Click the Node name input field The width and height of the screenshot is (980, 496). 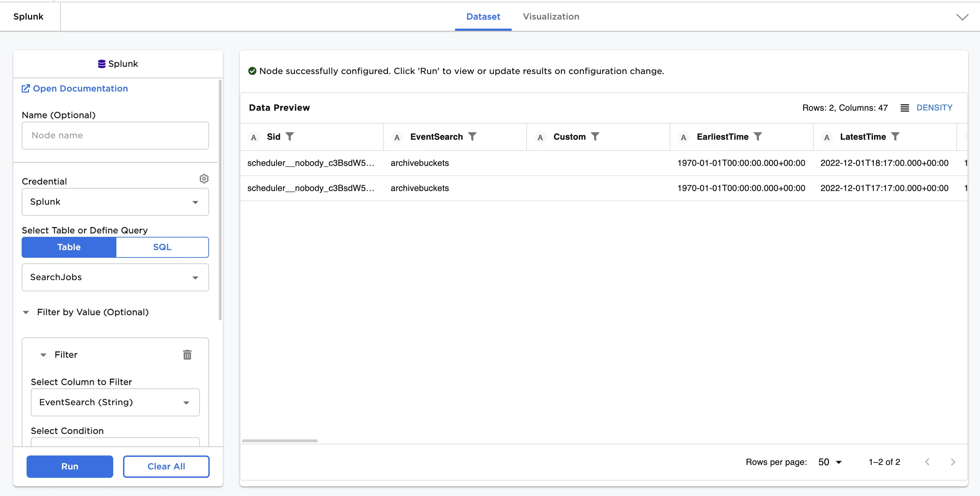[x=115, y=135]
